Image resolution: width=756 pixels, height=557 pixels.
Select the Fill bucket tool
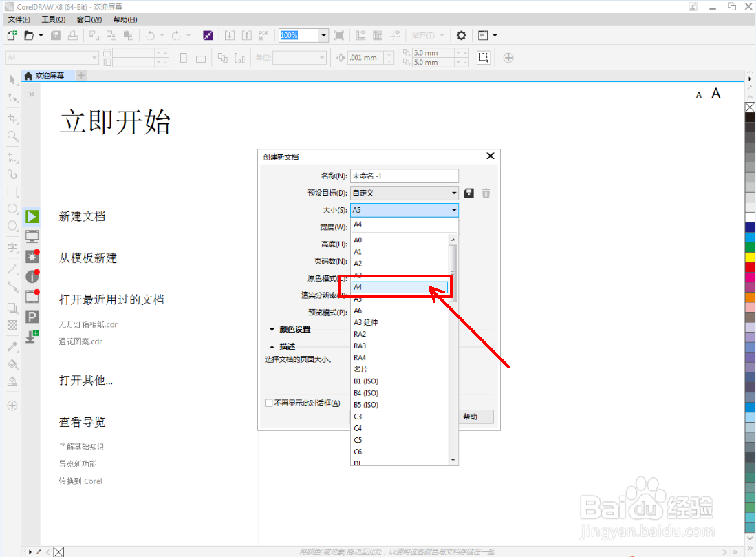pos(12,364)
